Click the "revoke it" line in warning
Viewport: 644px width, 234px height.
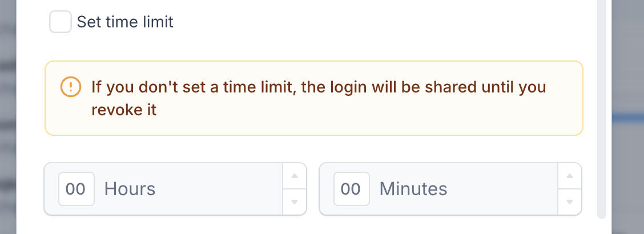124,110
